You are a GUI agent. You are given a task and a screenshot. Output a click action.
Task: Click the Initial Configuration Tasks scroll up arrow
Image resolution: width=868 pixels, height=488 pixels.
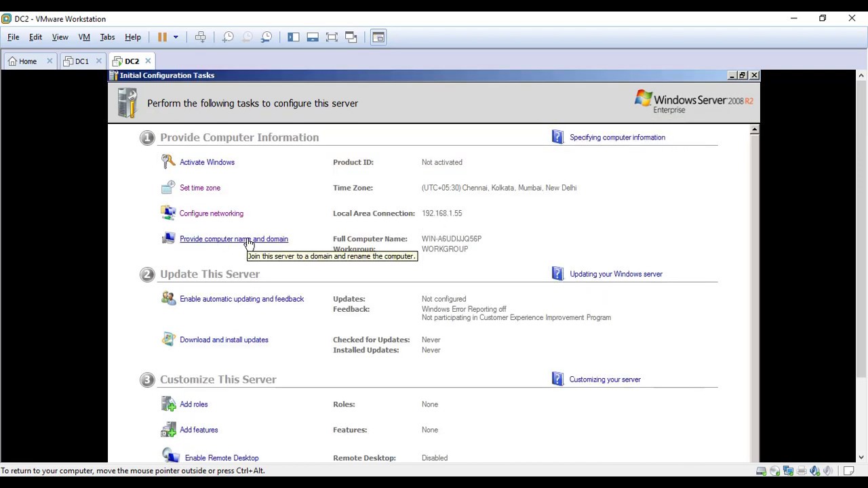pyautogui.click(x=754, y=129)
